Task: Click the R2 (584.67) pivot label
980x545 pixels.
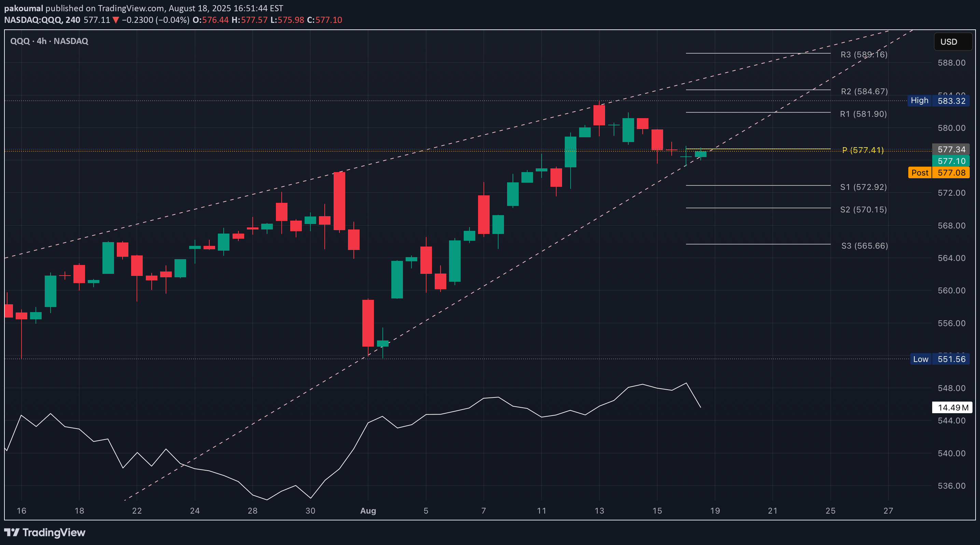Action: click(864, 91)
